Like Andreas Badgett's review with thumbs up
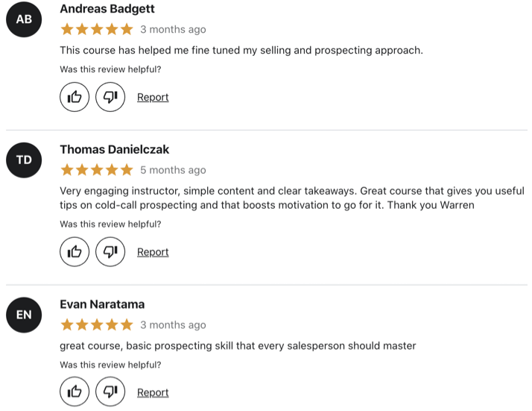The height and width of the screenshot is (411, 532). [x=75, y=97]
